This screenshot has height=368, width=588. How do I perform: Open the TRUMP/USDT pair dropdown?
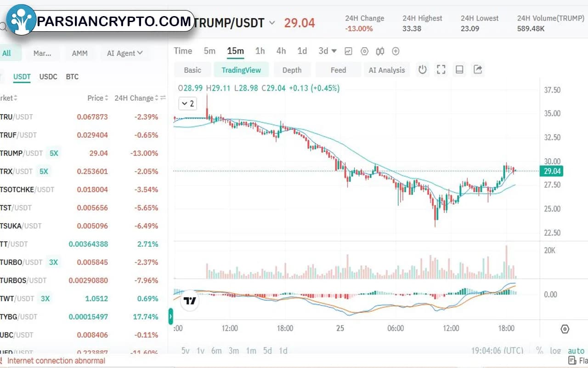(x=271, y=23)
